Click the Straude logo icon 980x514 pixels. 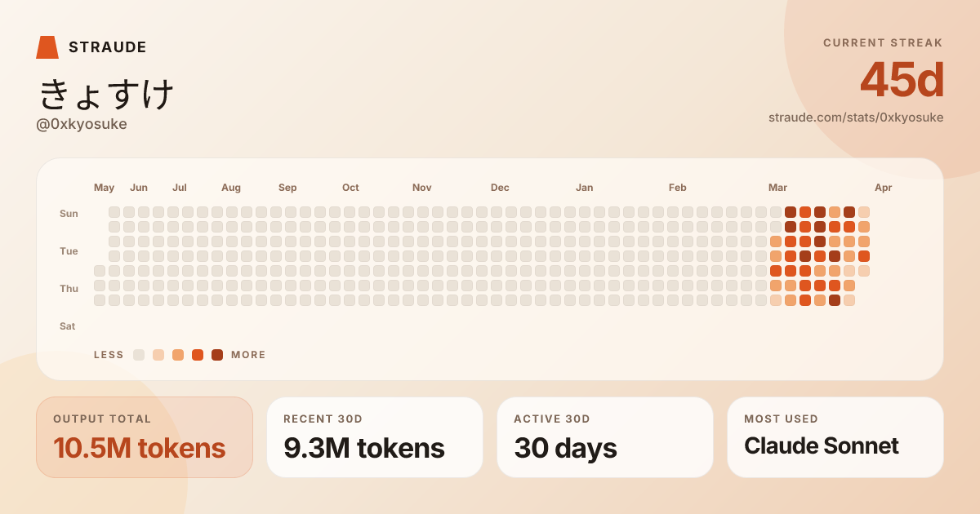pos(47,47)
